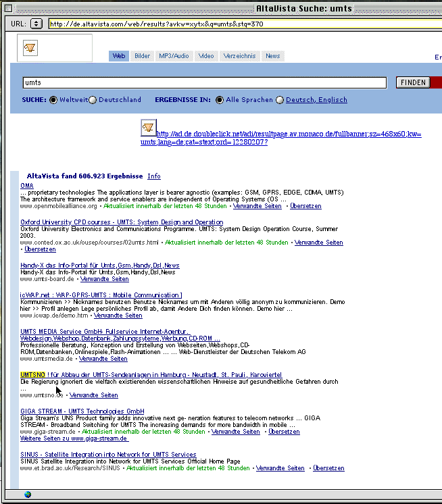Viewport: 442px width, 504px height.
Task: Switch to the News tab
Action: pos(272,56)
